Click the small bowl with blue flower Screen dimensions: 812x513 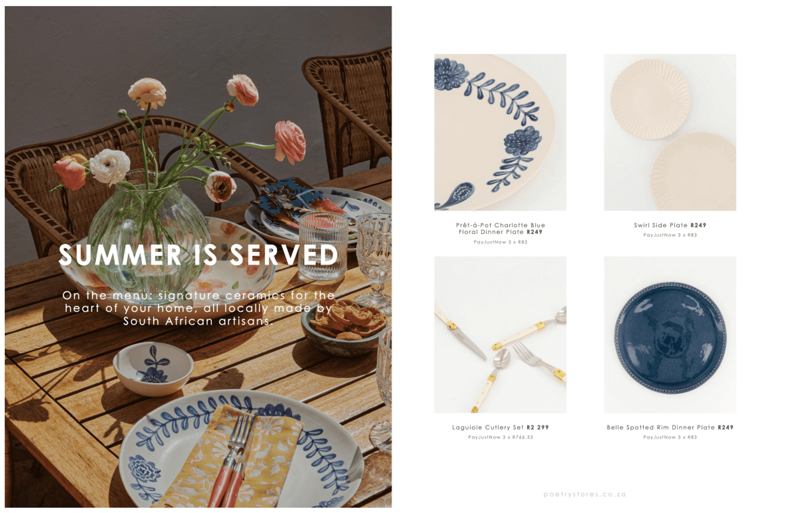click(x=153, y=369)
